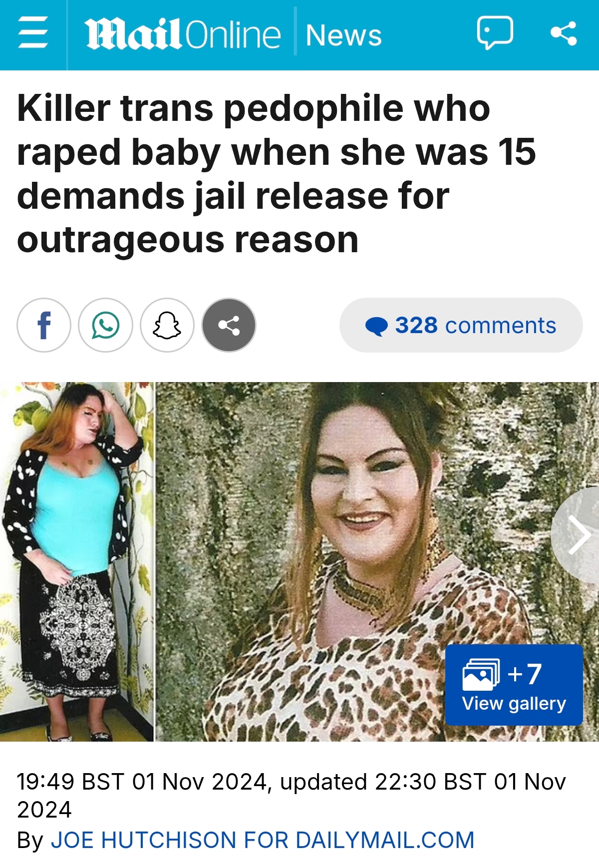The image size is (599, 868).
Task: Share the article via WhatsApp
Action: [105, 325]
